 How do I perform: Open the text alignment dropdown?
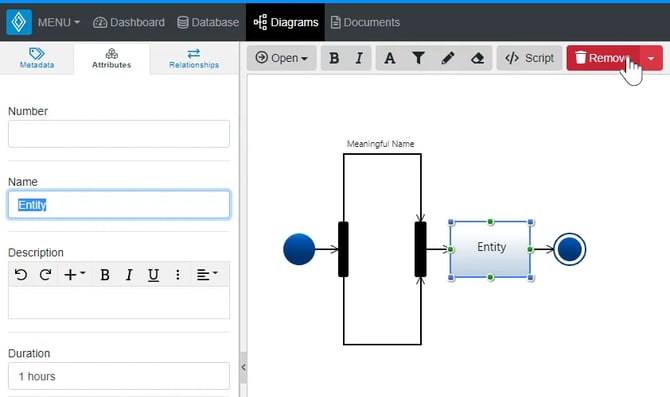pos(207,274)
